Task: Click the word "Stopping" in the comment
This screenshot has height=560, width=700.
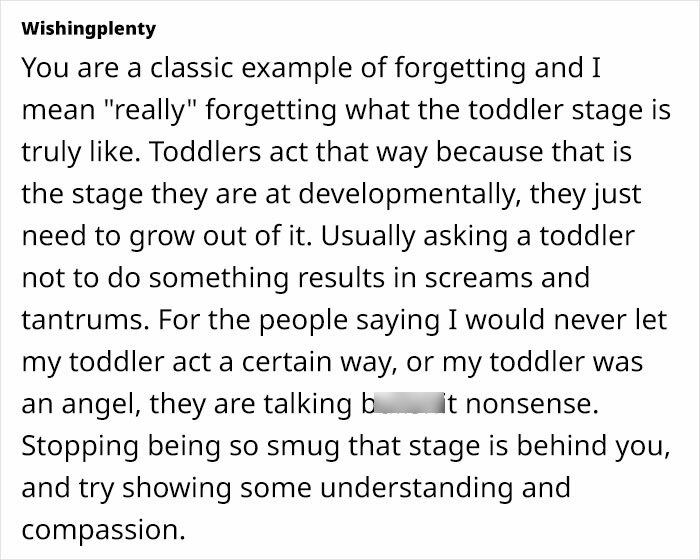Action: pyautogui.click(x=80, y=447)
